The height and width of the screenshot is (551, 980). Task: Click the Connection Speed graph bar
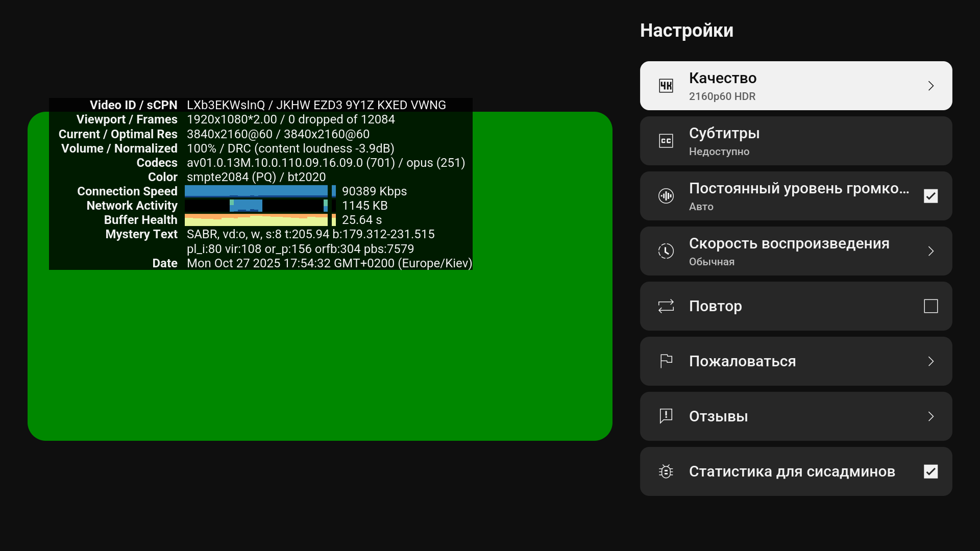tap(256, 191)
